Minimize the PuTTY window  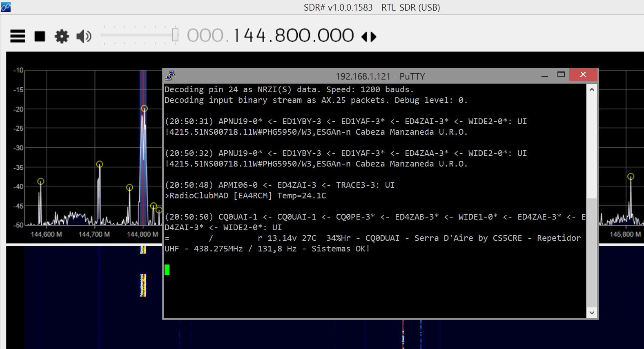545,76
